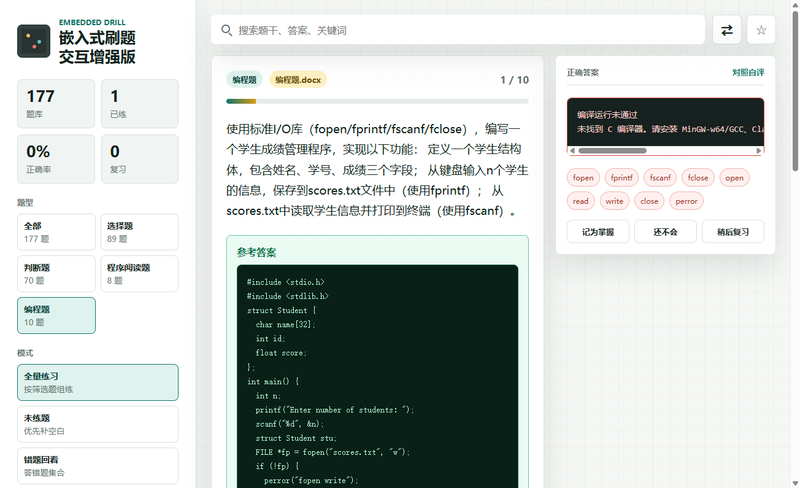Click the struct Student { code line
800x488 pixels.
[282, 310]
